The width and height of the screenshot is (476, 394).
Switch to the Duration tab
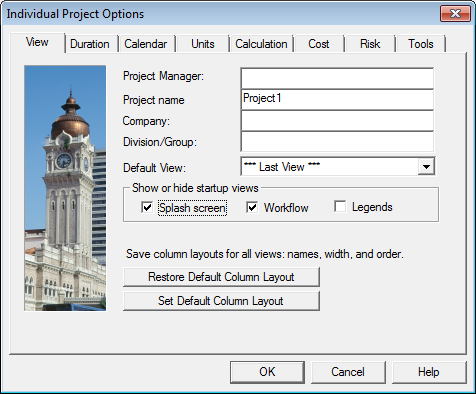click(x=90, y=44)
